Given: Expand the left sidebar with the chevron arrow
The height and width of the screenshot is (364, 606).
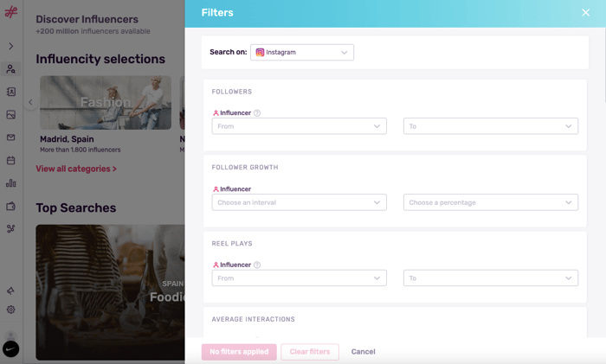Looking at the screenshot, I should 11,46.
